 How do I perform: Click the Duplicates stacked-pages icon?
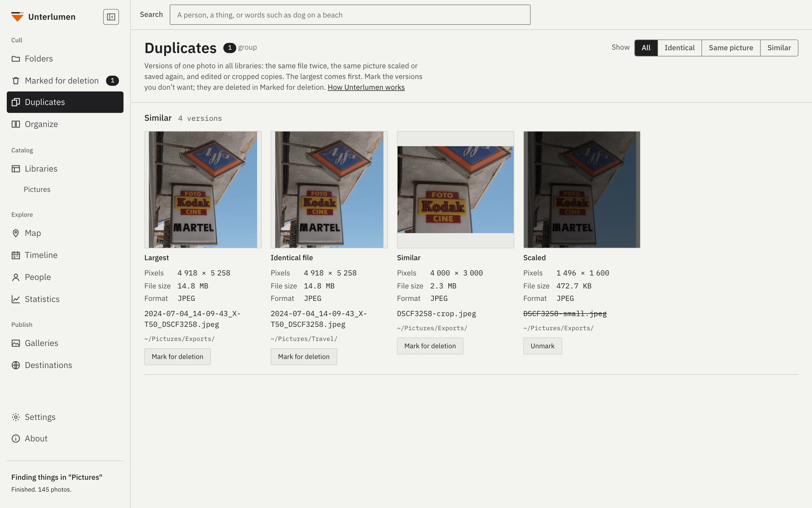(16, 102)
